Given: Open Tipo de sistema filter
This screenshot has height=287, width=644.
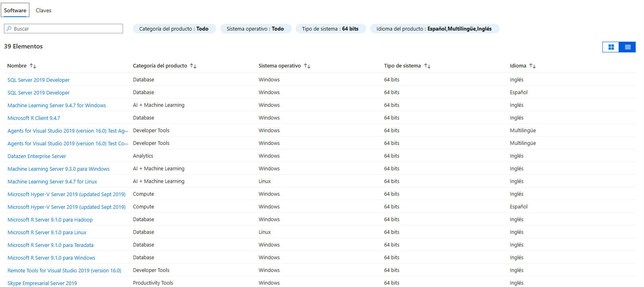Looking at the screenshot, I should tap(330, 29).
